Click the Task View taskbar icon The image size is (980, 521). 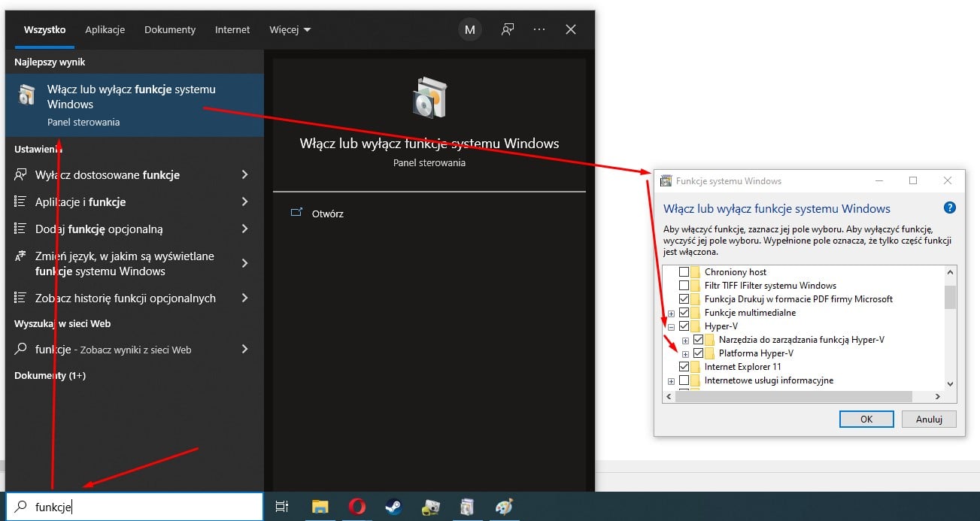click(x=282, y=507)
